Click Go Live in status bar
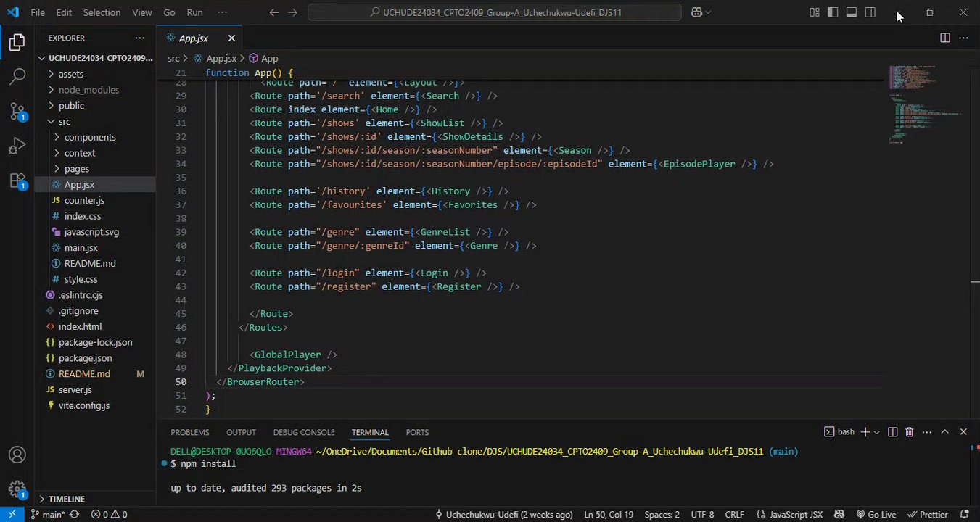Screen dimensions: 980x522 [876, 515]
